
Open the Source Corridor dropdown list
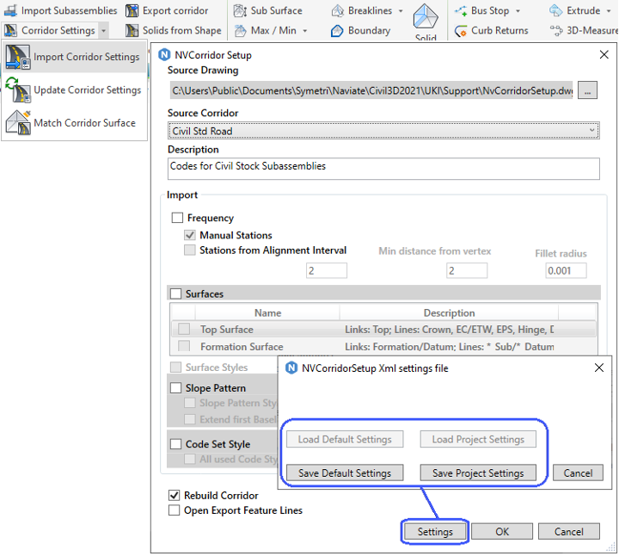[592, 131]
